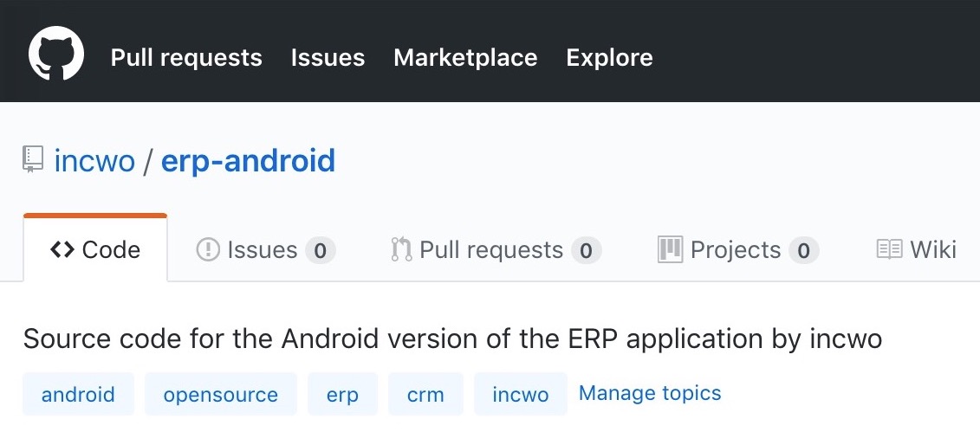980x432 pixels.
Task: Select the incwo topic tag
Action: (521, 394)
